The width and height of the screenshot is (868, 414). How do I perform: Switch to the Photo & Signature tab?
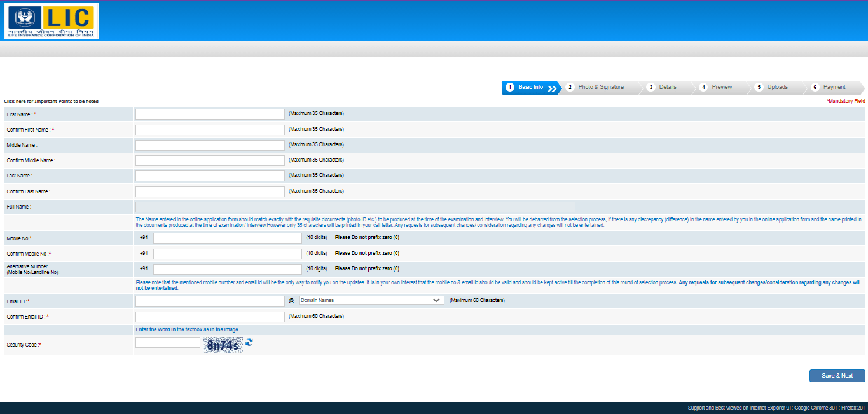[602, 87]
